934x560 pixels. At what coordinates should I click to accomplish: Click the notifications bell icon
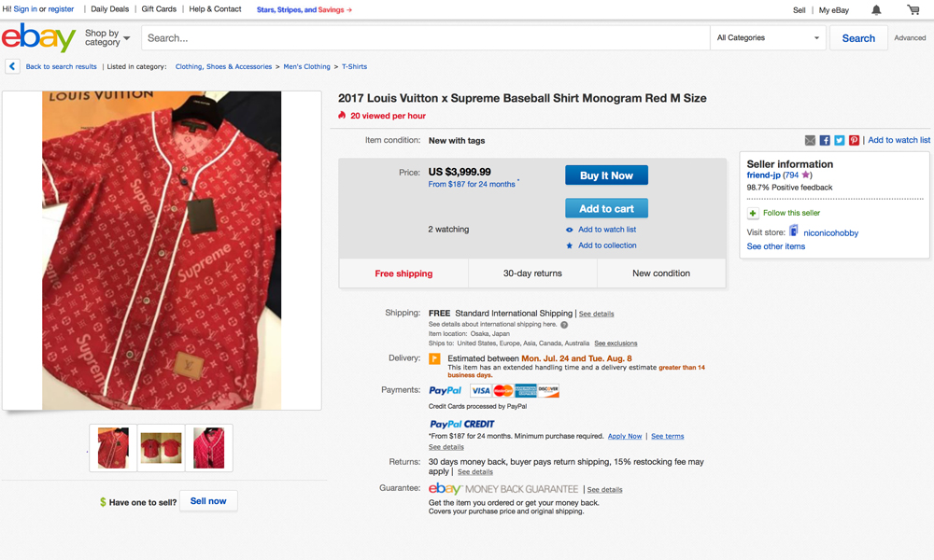[x=876, y=9]
